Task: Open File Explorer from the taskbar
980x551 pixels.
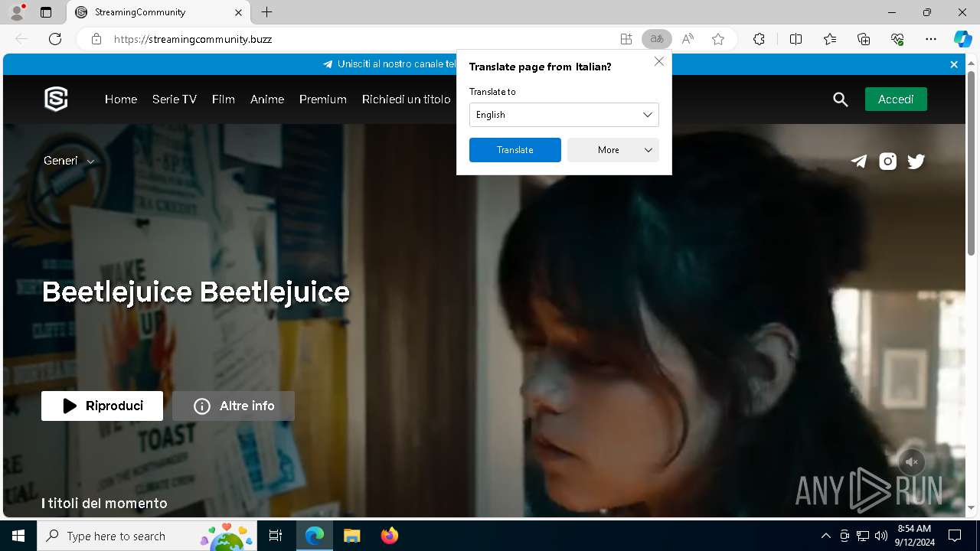Action: pyautogui.click(x=351, y=536)
